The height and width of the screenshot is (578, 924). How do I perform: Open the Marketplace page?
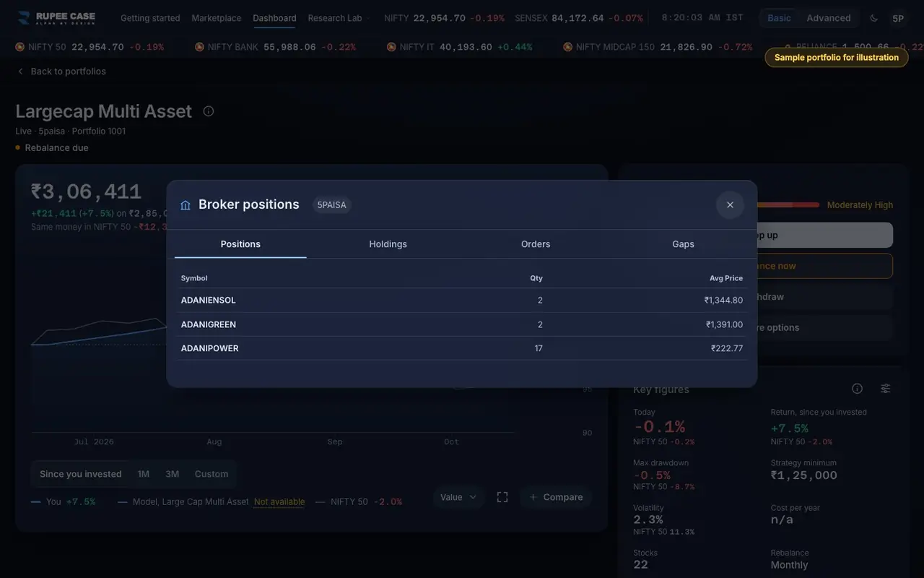[x=217, y=18]
